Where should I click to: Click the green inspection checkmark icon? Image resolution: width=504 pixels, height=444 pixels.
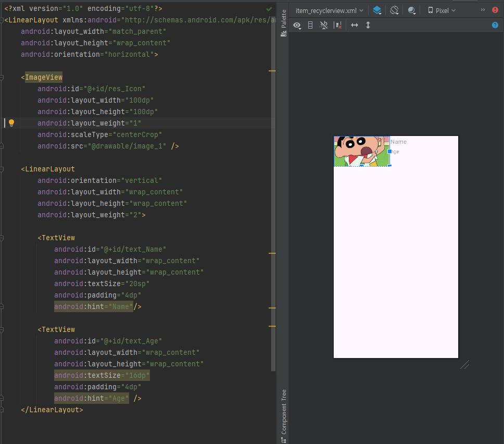[x=269, y=9]
